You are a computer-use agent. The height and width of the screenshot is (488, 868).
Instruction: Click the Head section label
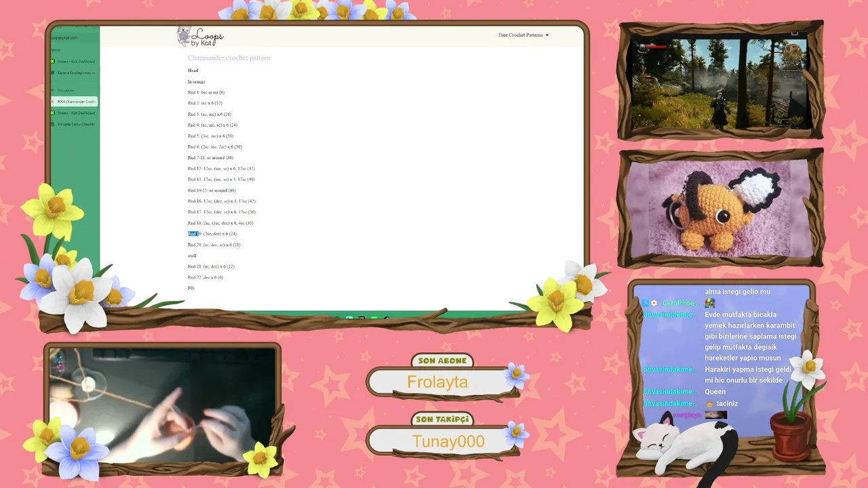click(x=193, y=70)
